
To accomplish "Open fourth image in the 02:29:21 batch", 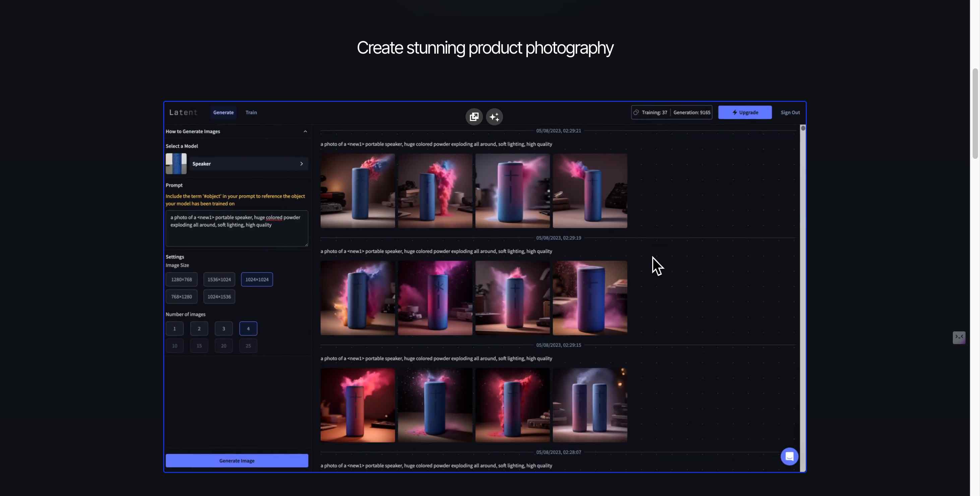I will (x=590, y=191).
